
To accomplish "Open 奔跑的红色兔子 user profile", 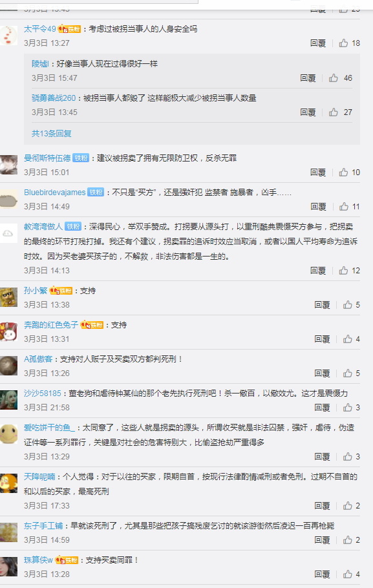I will [x=51, y=325].
